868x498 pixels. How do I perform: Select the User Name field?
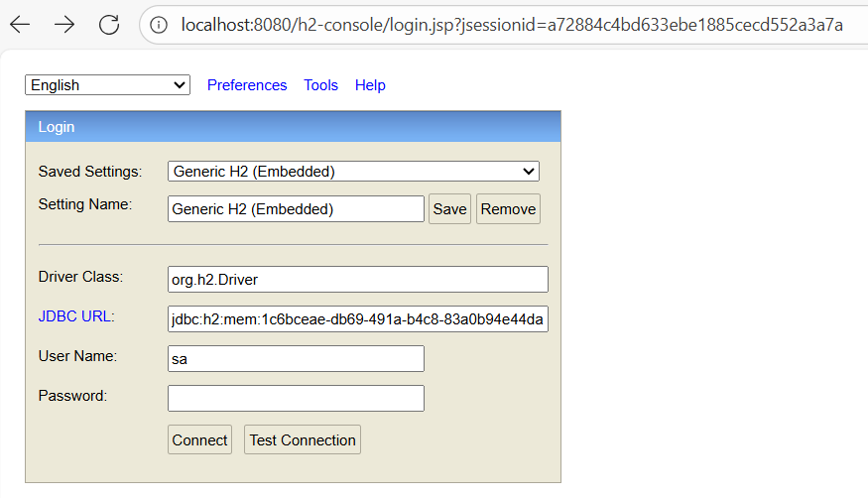(x=296, y=359)
